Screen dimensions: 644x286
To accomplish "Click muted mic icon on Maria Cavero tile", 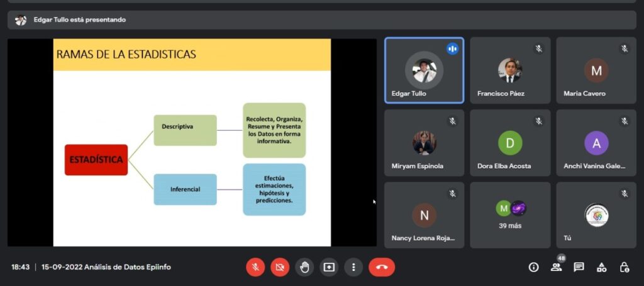I will pos(625,49).
